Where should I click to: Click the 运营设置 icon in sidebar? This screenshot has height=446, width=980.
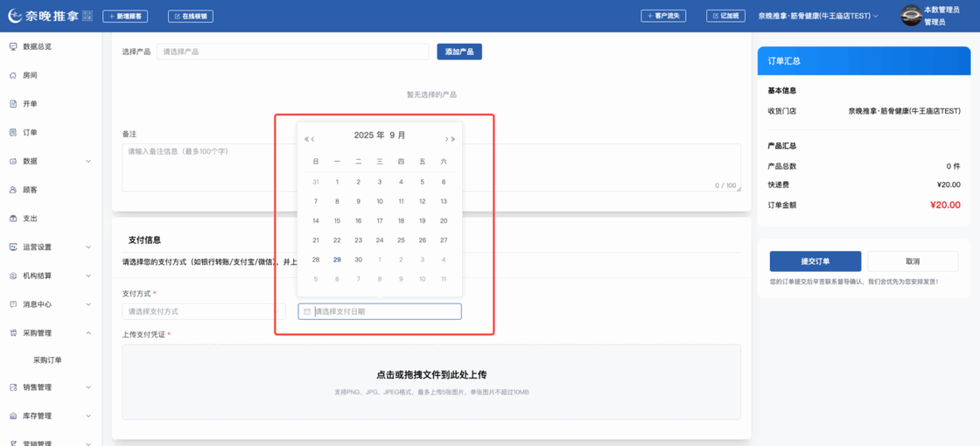[13, 247]
